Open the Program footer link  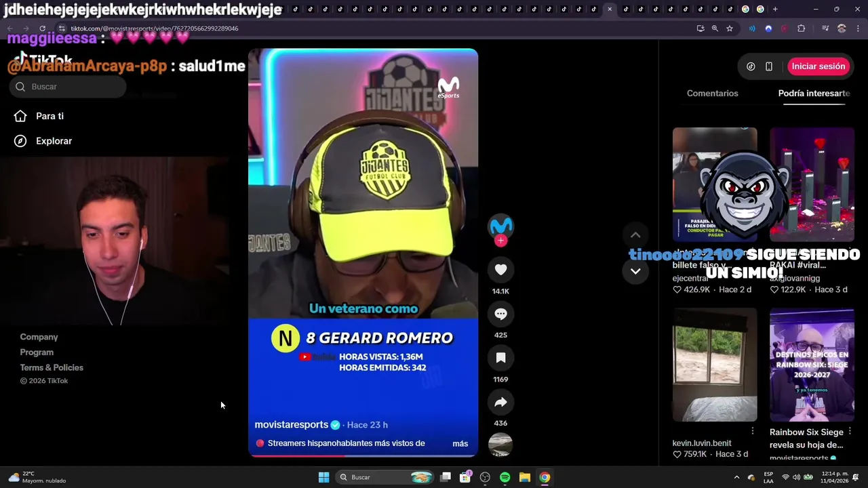point(37,352)
